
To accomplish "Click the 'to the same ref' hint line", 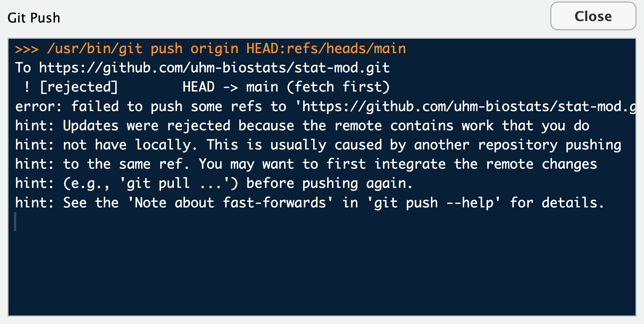I will (x=306, y=164).
